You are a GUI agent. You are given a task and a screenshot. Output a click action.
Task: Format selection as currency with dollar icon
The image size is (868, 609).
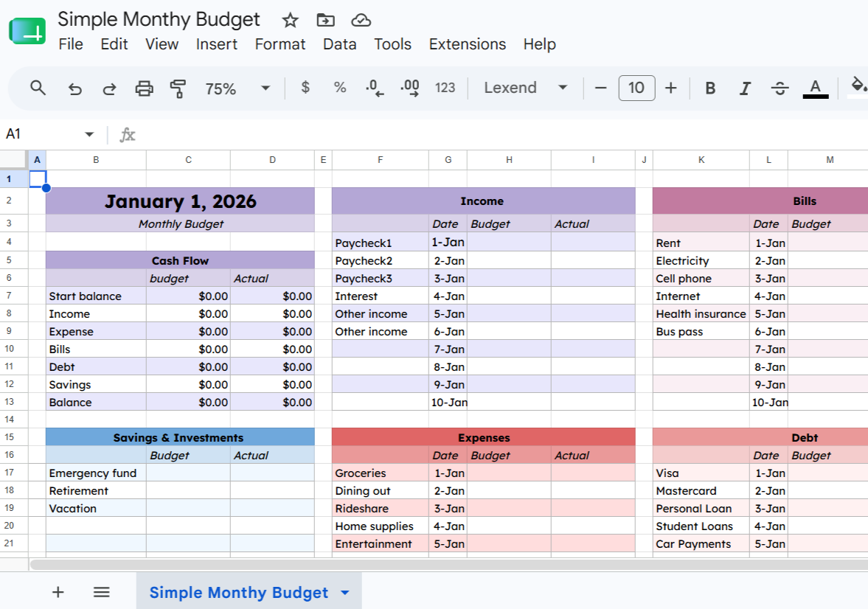tap(305, 88)
